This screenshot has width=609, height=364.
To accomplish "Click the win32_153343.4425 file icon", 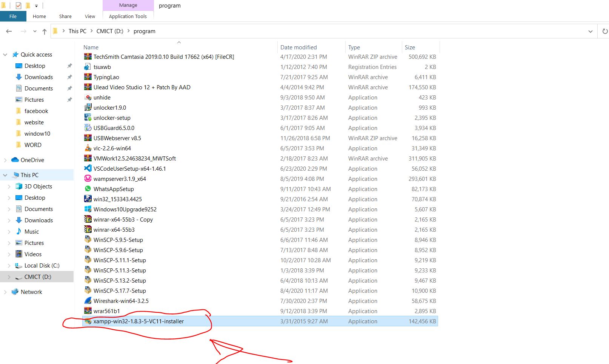I will coord(88,199).
